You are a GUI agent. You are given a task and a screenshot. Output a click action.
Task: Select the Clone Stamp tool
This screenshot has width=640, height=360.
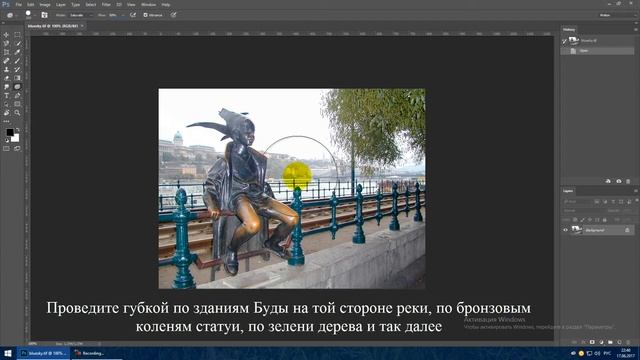pos(7,69)
